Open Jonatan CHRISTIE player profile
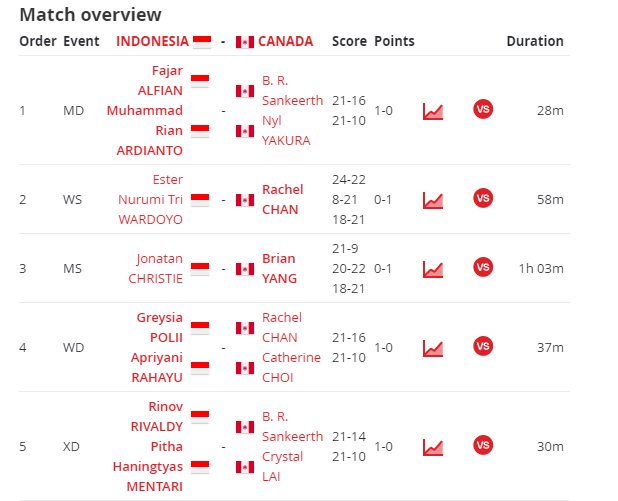 click(x=155, y=268)
